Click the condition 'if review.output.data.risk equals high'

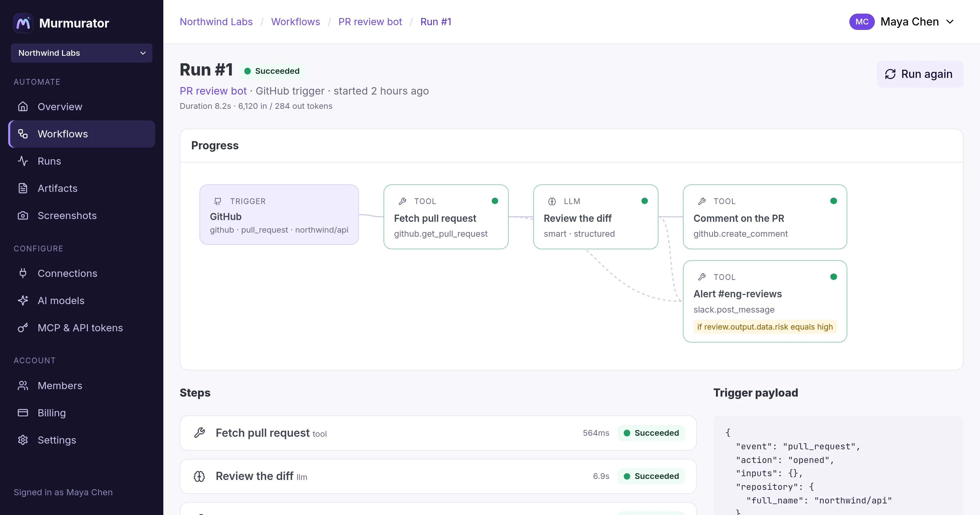coord(765,327)
